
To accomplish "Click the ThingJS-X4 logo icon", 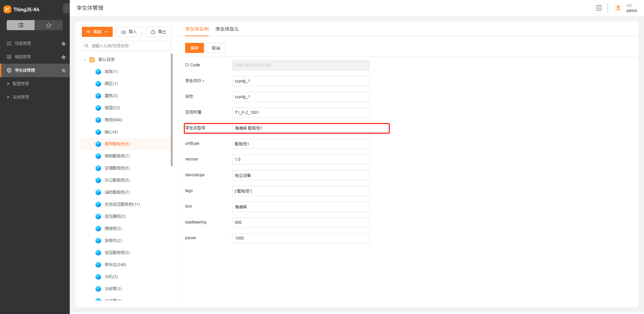I will coord(7,9).
